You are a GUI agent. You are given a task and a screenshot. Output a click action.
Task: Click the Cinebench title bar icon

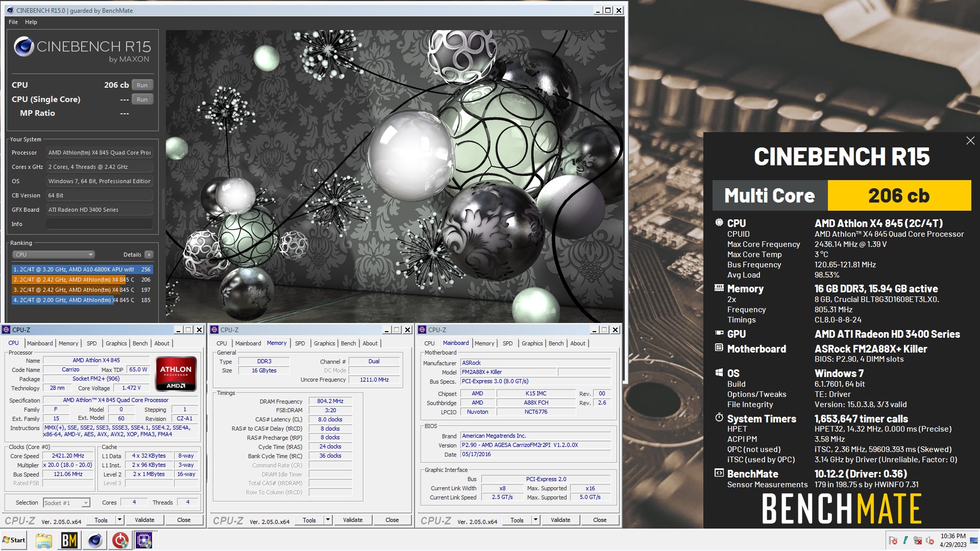pyautogui.click(x=10, y=10)
